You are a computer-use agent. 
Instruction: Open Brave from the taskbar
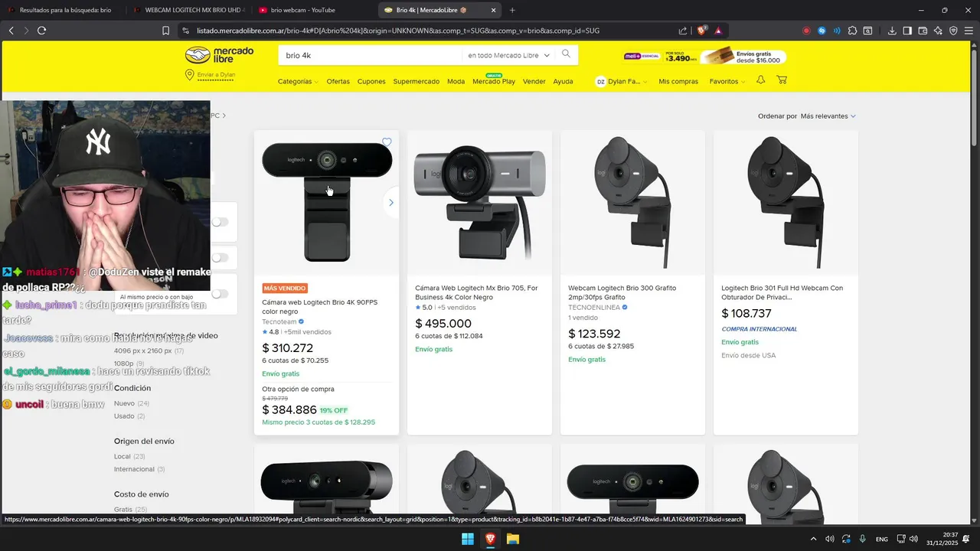[490, 539]
